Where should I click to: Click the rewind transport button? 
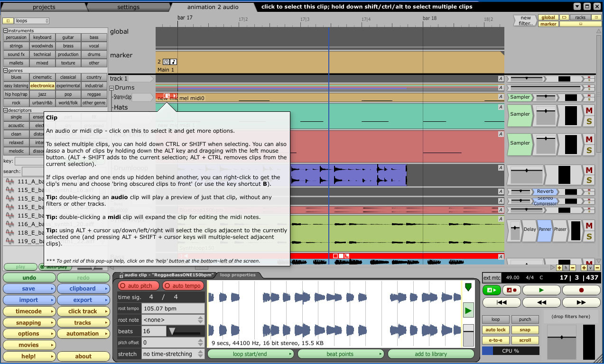click(x=541, y=302)
